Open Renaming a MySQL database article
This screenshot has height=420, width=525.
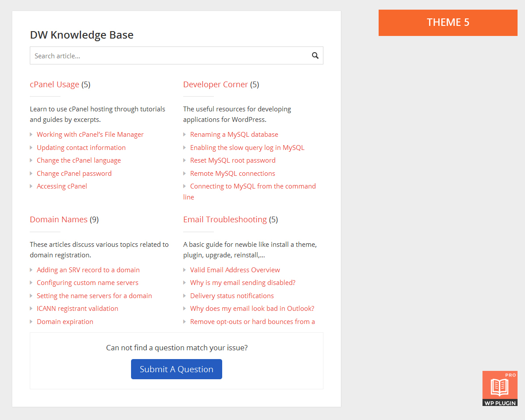coord(234,135)
